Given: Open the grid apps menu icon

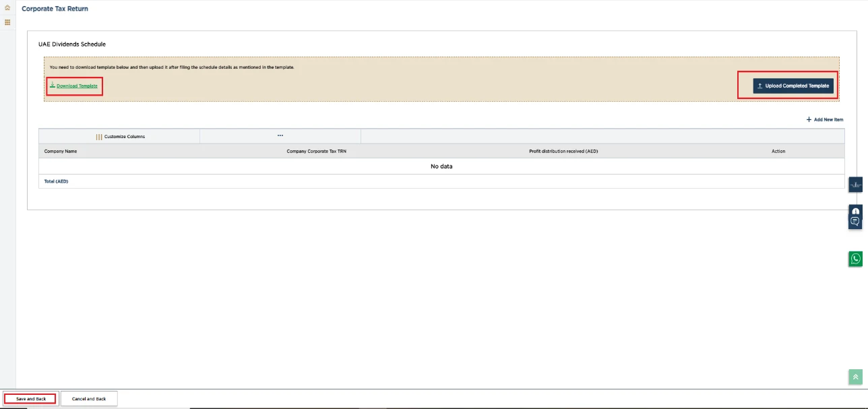Looking at the screenshot, I should tap(7, 22).
